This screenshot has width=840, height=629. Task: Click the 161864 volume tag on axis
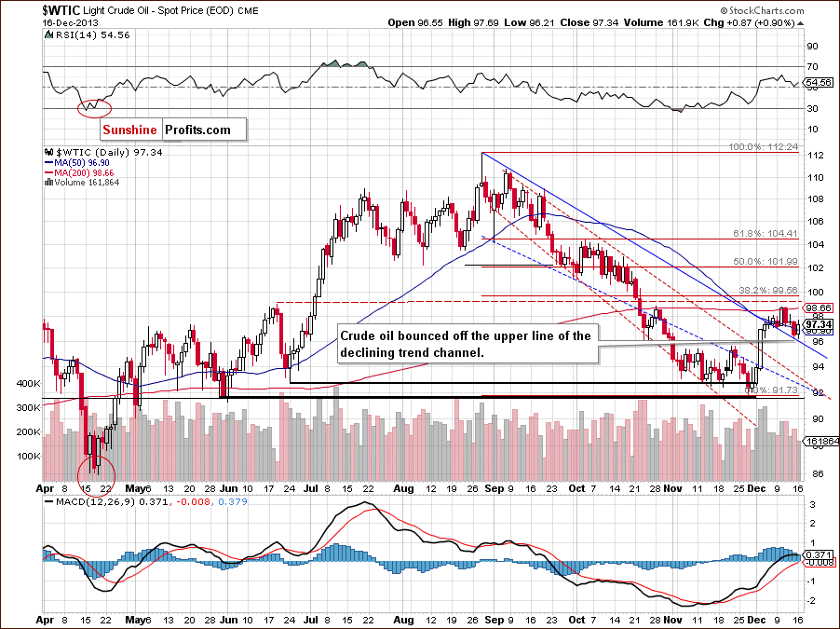point(820,441)
